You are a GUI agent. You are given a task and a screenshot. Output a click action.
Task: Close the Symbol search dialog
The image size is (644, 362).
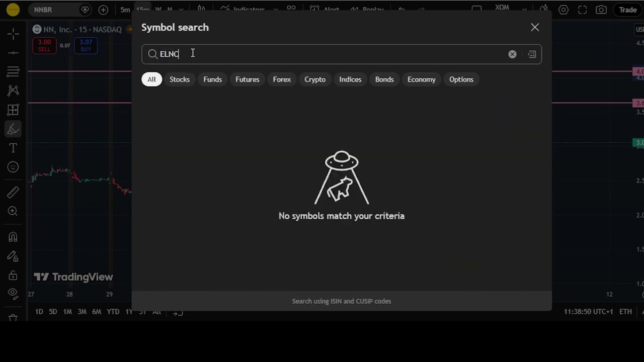[535, 27]
